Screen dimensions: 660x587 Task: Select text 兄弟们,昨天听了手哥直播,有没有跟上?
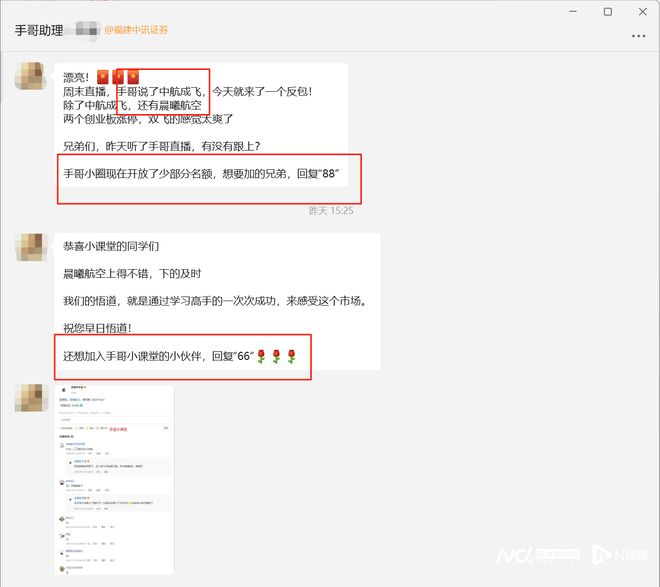(x=162, y=146)
